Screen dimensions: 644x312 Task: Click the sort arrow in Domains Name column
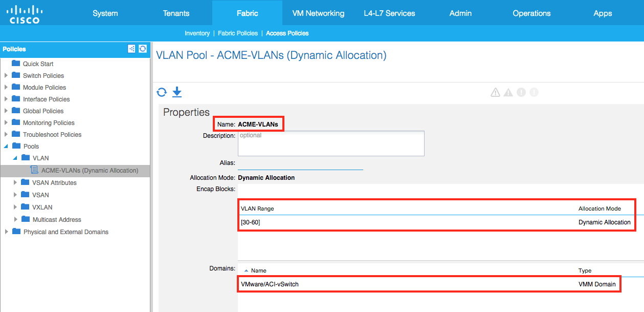point(247,271)
